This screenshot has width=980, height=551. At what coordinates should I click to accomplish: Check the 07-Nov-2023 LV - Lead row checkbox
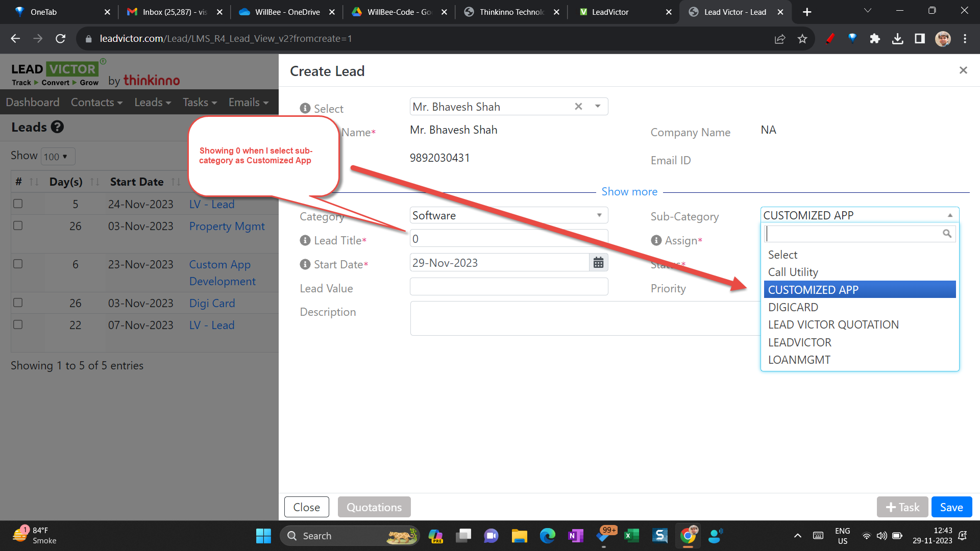[x=18, y=324]
